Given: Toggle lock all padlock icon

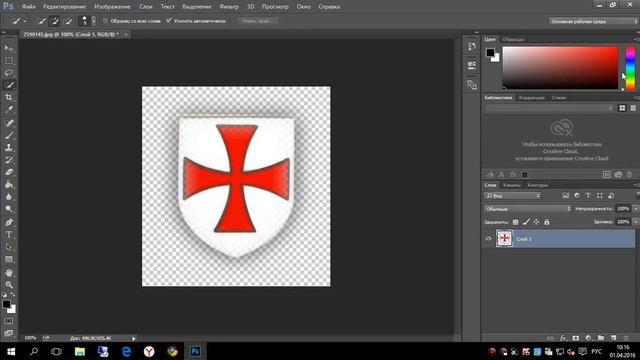Looking at the screenshot, I should coord(547,222).
